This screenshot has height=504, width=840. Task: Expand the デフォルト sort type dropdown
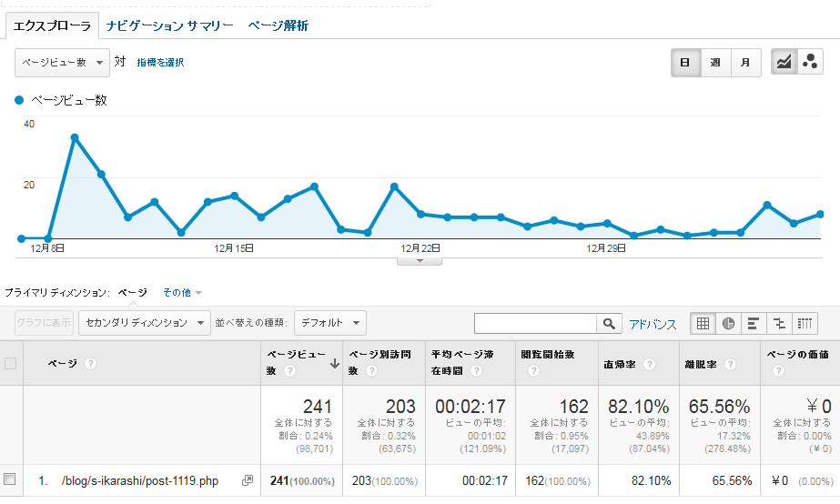[x=330, y=323]
